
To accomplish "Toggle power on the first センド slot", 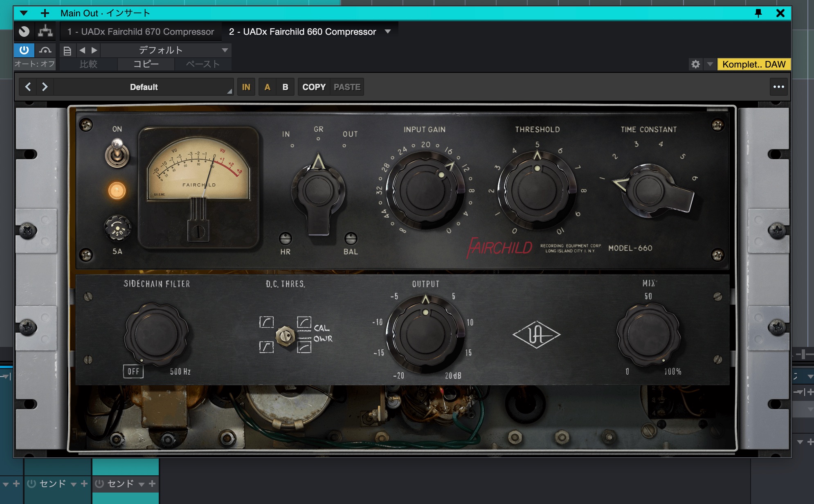I will [31, 484].
